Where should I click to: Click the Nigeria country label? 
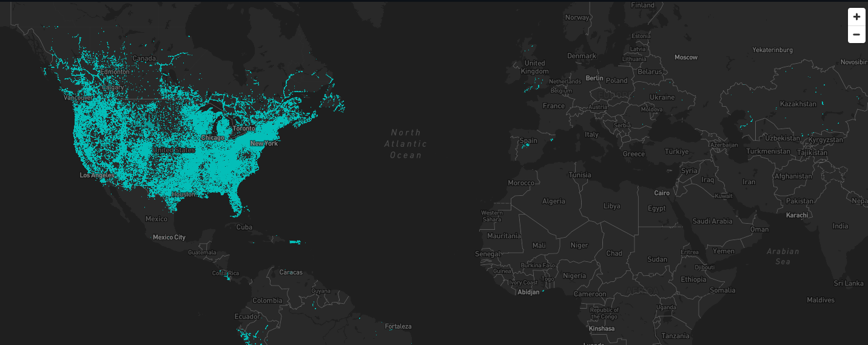click(x=574, y=275)
